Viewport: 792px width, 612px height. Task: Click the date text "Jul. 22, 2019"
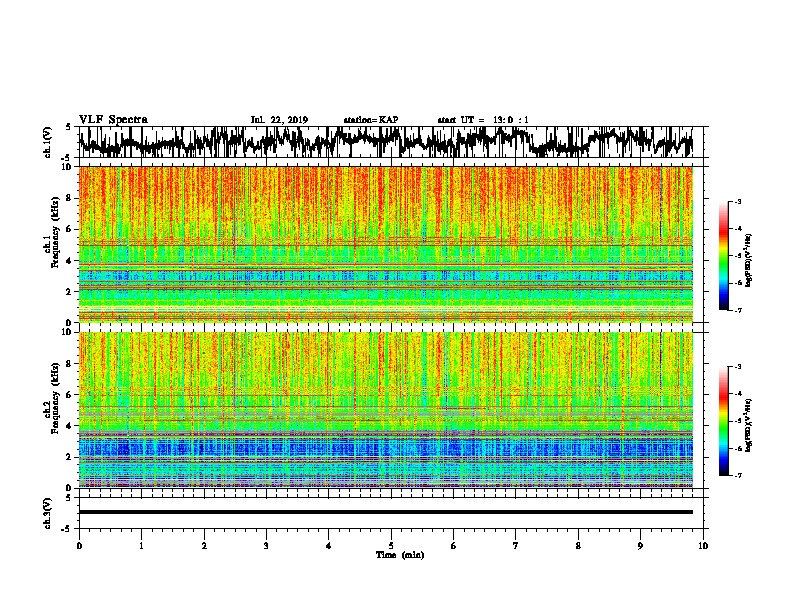coord(279,120)
